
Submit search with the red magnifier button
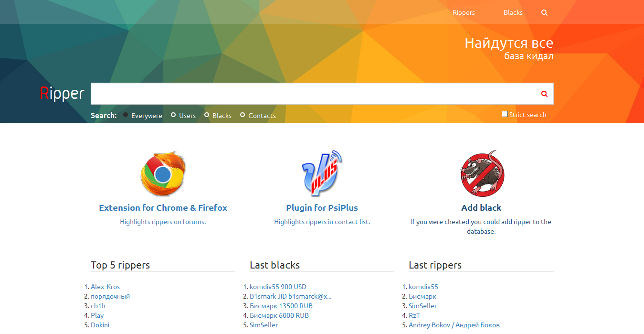(x=544, y=94)
